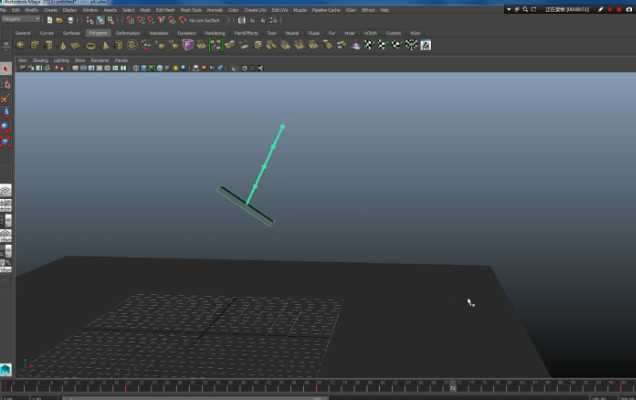The width and height of the screenshot is (636, 400).
Task: Open the Polygons menu set dropdown
Action: pyautogui.click(x=22, y=20)
